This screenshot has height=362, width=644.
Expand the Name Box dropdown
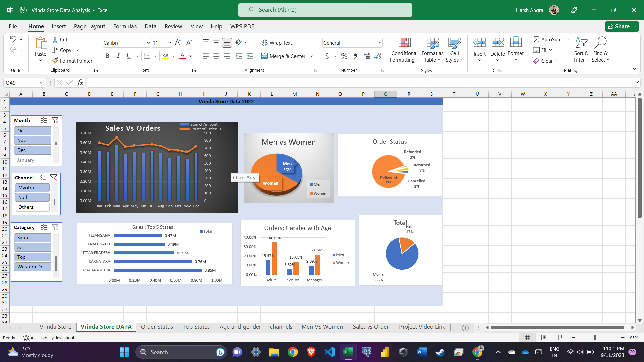pyautogui.click(x=41, y=83)
